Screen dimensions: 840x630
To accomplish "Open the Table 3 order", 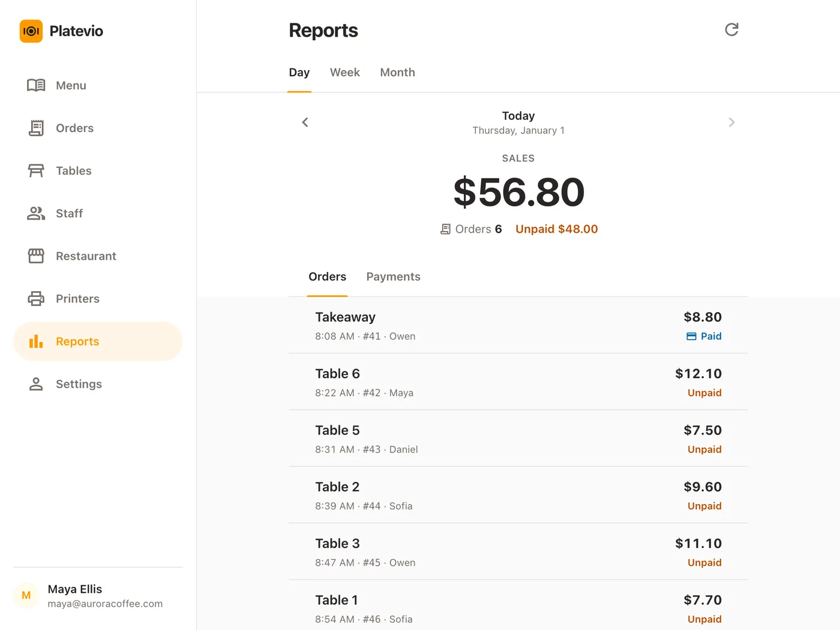I will click(x=518, y=551).
